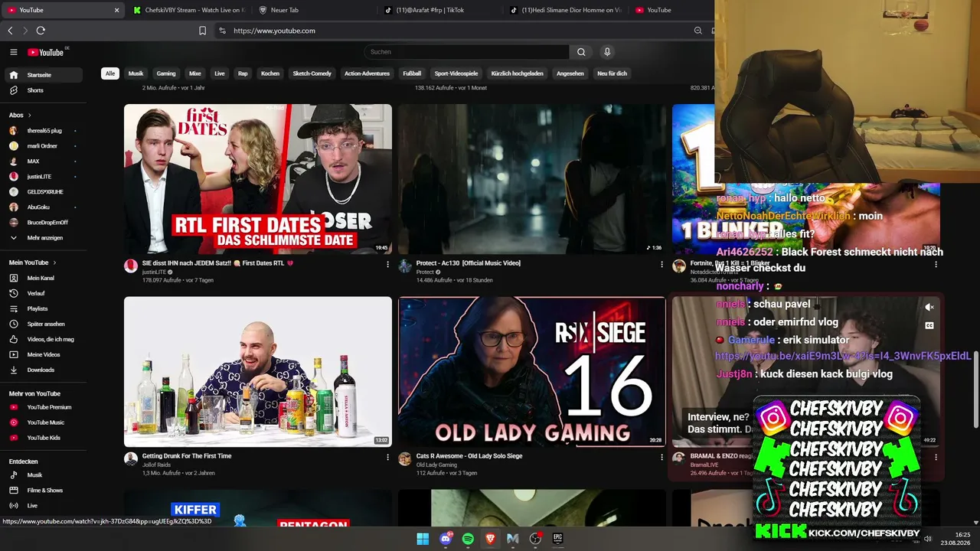The width and height of the screenshot is (980, 551).
Task: Open Old Lady Gaming channel link
Action: 436,465
